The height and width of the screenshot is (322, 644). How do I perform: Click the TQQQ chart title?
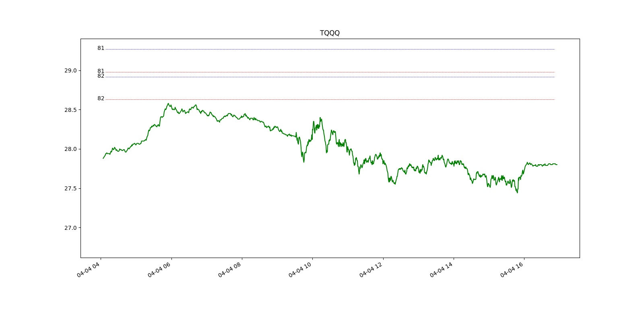point(330,33)
